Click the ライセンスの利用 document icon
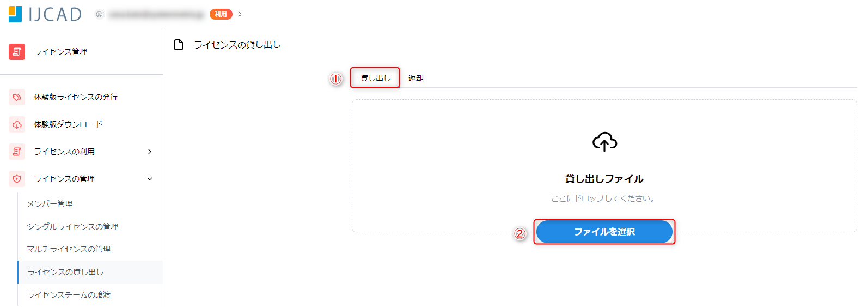This screenshot has height=307, width=868. pyautogui.click(x=17, y=152)
